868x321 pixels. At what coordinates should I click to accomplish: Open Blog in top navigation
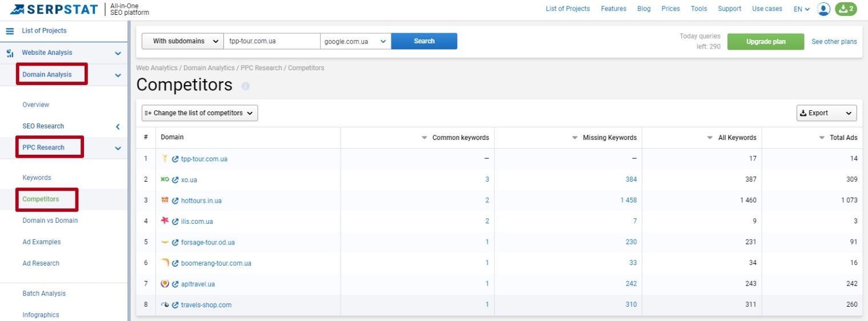pyautogui.click(x=643, y=9)
